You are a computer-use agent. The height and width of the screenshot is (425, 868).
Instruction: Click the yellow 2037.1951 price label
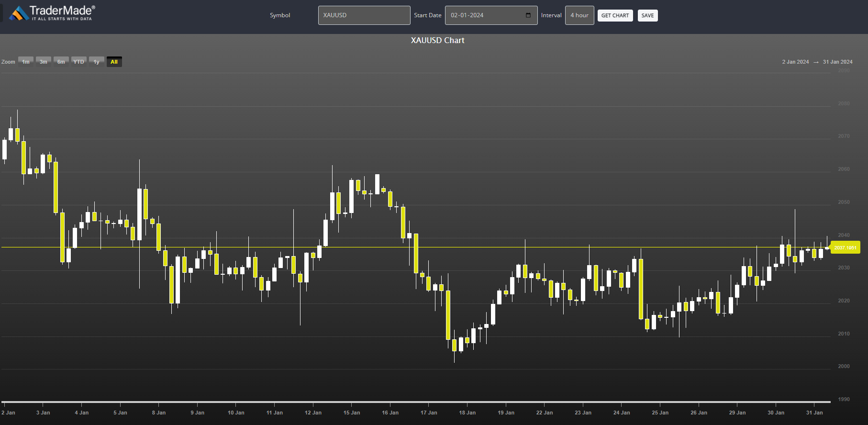tap(846, 247)
